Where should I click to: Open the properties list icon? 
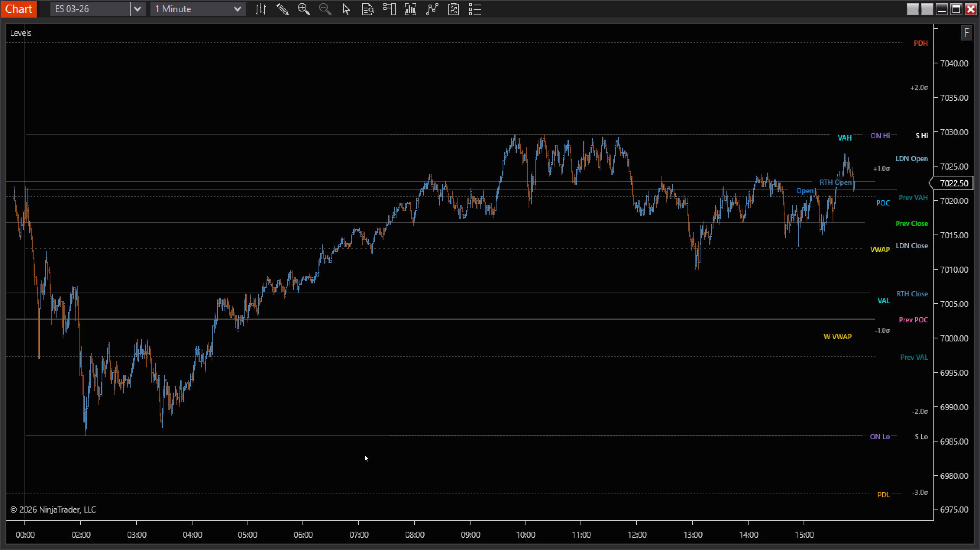(475, 9)
